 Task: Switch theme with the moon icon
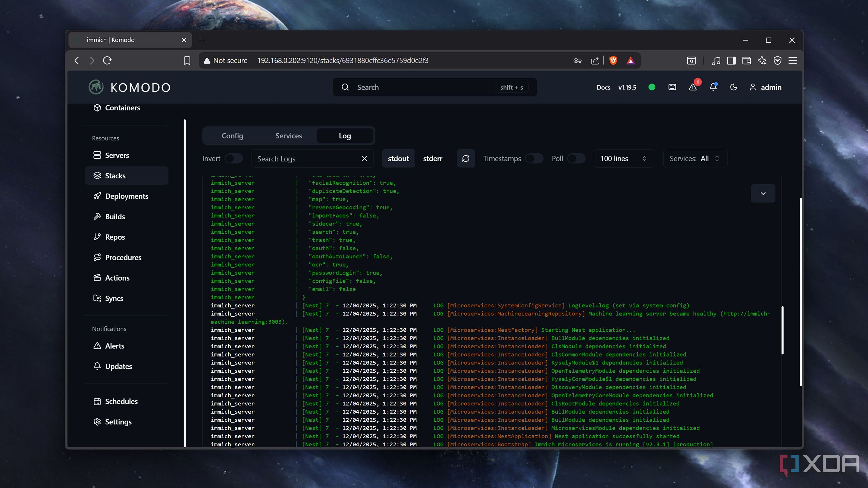(x=734, y=87)
